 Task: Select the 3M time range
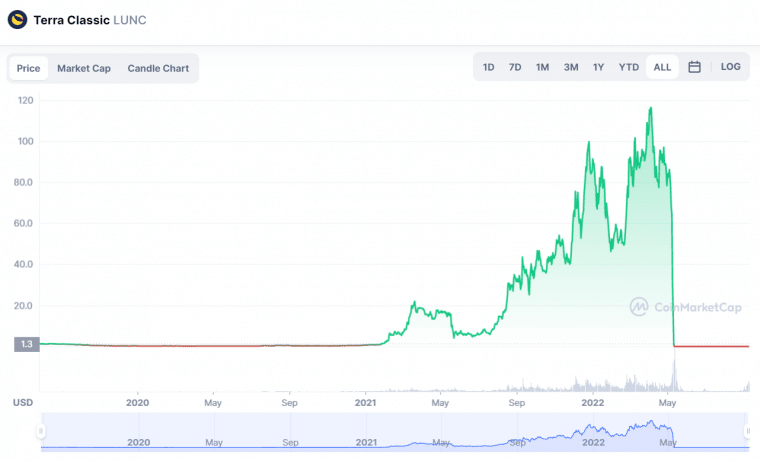(570, 67)
